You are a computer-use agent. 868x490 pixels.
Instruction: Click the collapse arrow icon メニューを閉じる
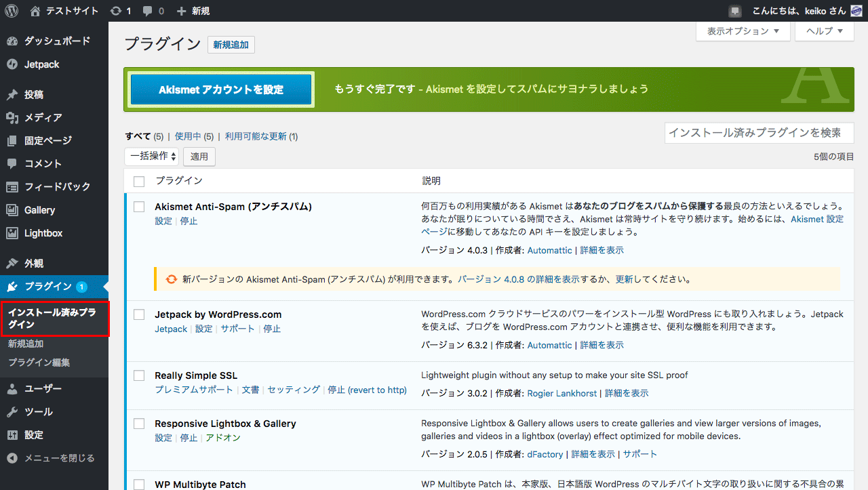pos(12,458)
